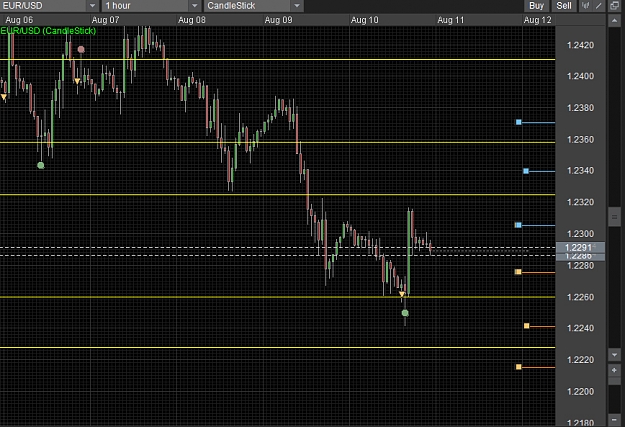Click the 1.2320 price axis label
625x427 pixels.
(580, 202)
